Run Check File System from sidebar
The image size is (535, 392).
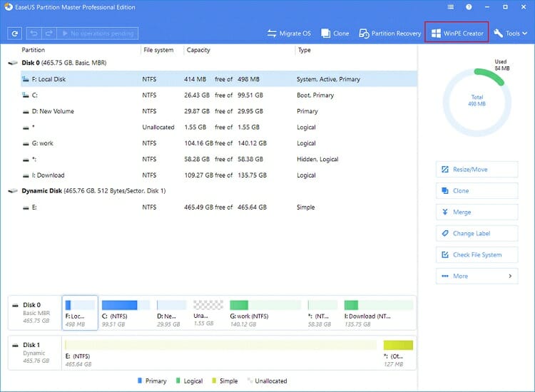pos(477,254)
